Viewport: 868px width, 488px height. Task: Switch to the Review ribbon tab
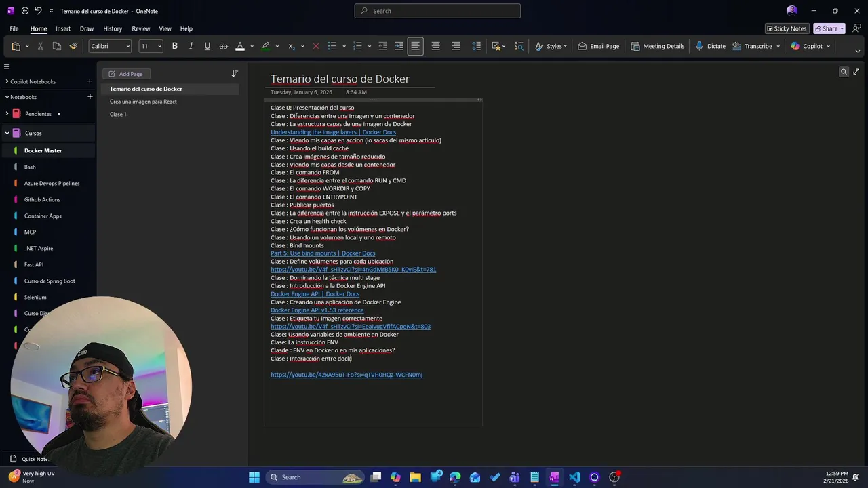(x=141, y=28)
